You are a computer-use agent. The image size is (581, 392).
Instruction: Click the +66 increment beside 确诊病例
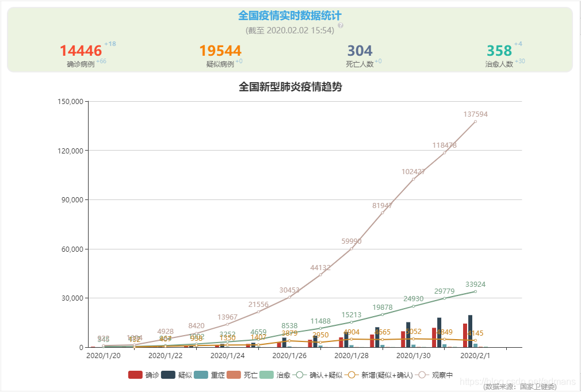pyautogui.click(x=101, y=61)
